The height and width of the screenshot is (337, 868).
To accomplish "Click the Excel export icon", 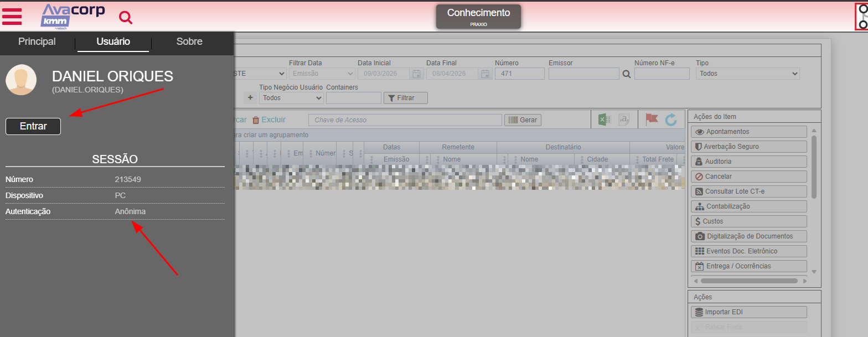I will pos(604,120).
